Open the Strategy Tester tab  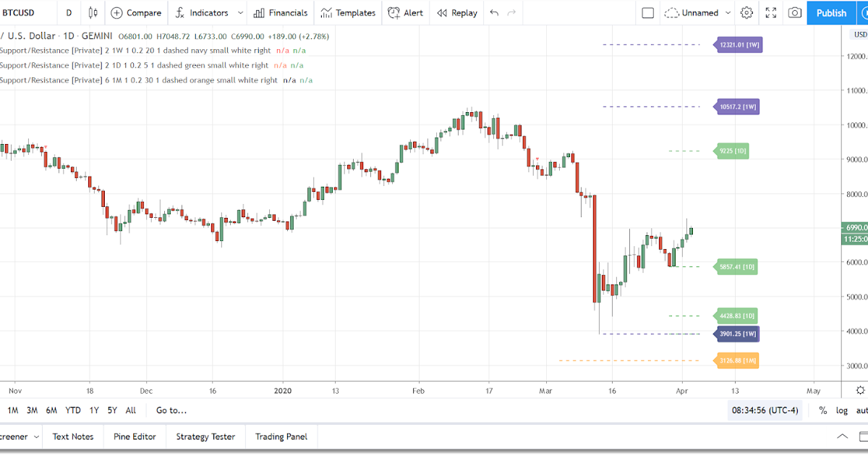205,436
